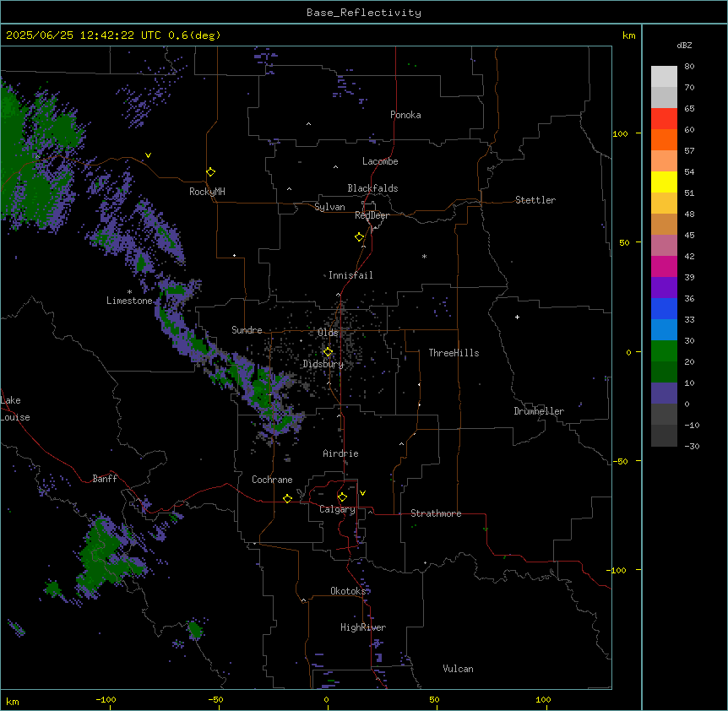728x711 pixels.
Task: Click the bright green 30 dBZ legend swatch
Action: [x=664, y=351]
